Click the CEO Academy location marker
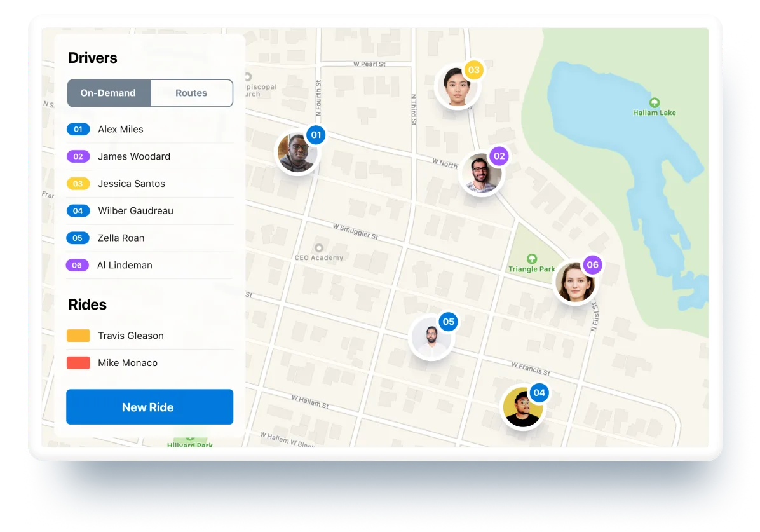760x532 pixels. click(x=319, y=248)
